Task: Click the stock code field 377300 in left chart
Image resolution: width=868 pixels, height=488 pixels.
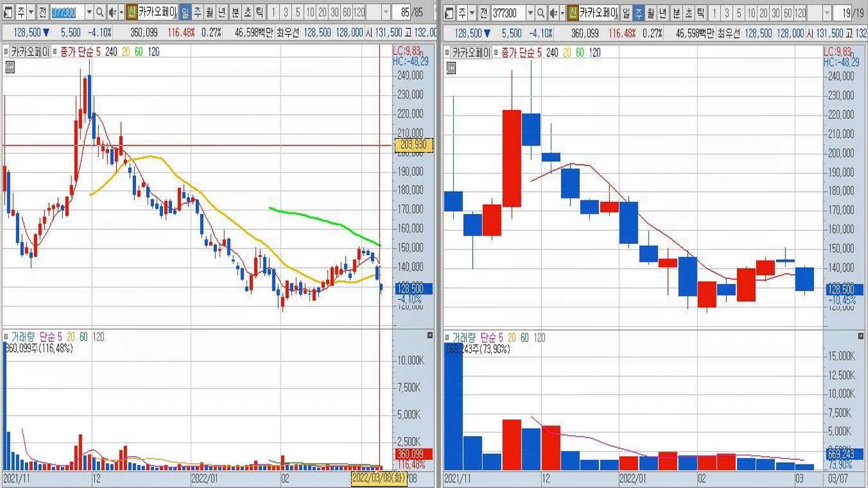Action: click(x=67, y=13)
